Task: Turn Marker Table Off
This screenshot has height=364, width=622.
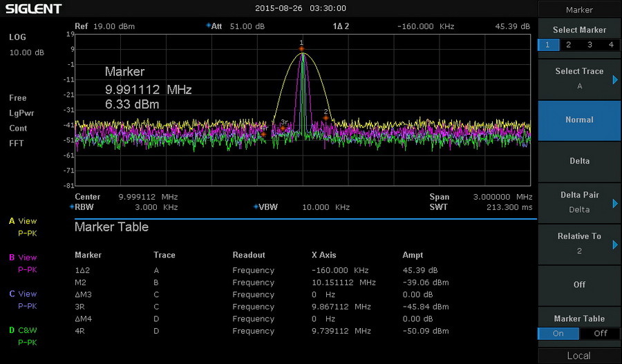Action: [601, 334]
